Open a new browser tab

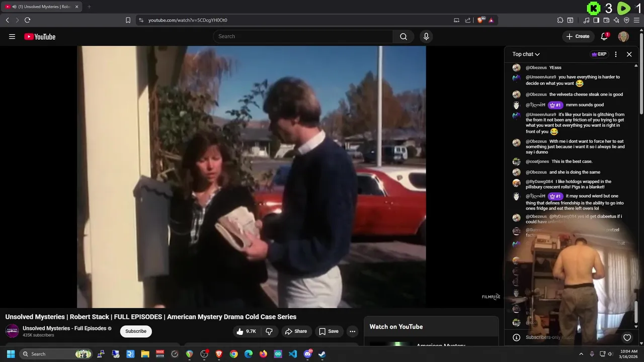coord(89,7)
